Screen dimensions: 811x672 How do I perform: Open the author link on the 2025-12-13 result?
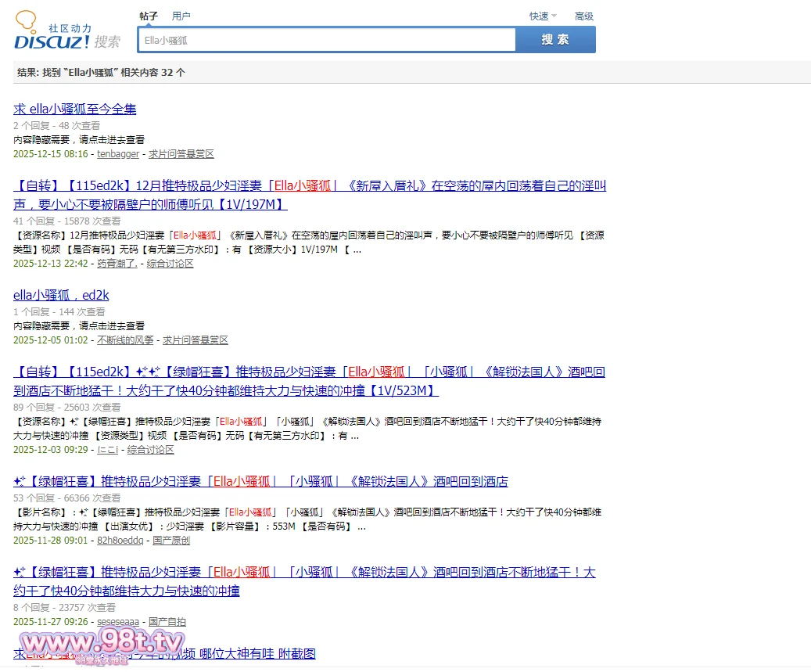tap(117, 264)
